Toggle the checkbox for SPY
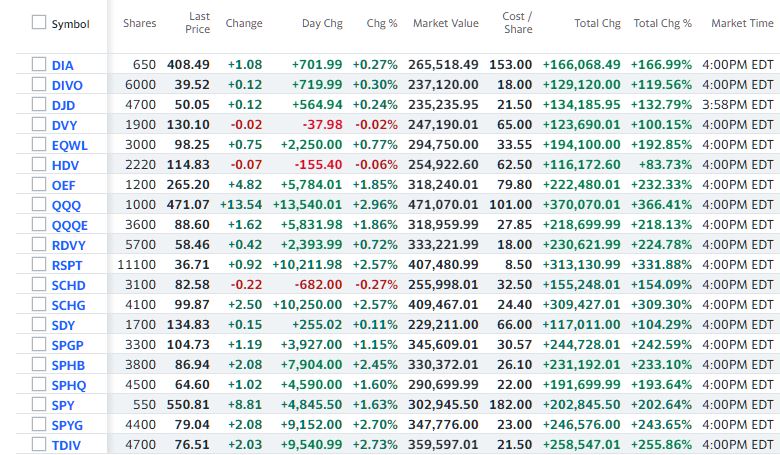The height and width of the screenshot is (455, 780). pyautogui.click(x=39, y=405)
